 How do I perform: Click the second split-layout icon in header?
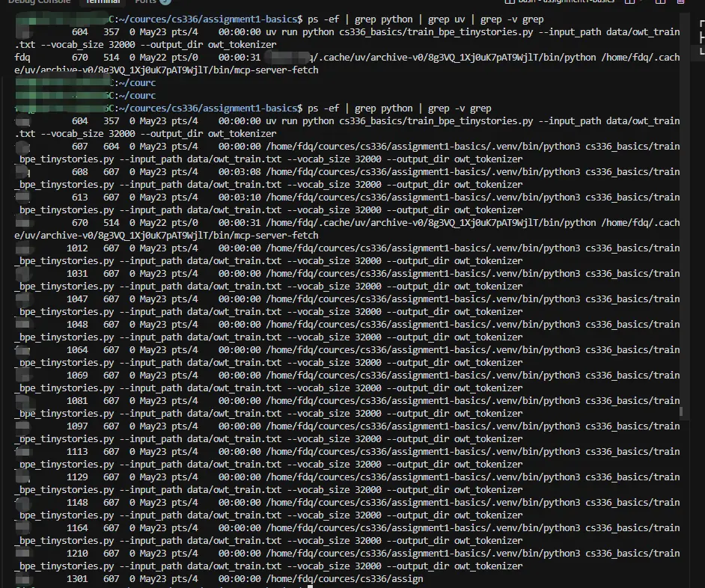pyautogui.click(x=660, y=1)
